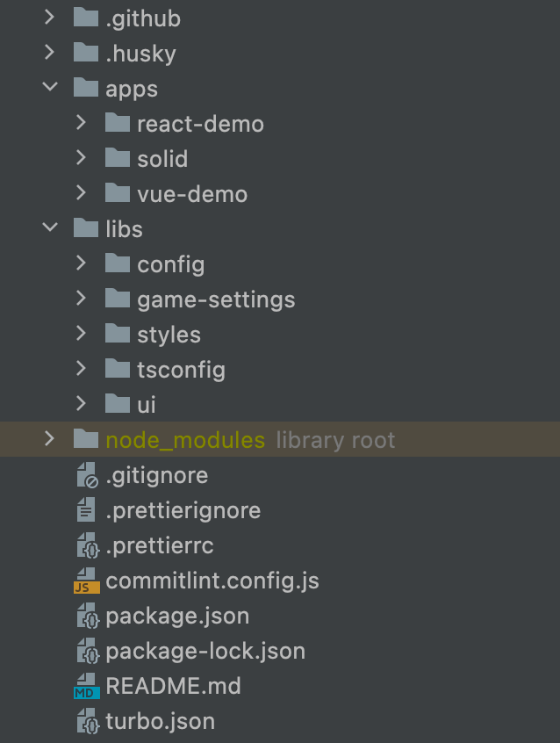Expand the .github folder

(x=51, y=18)
